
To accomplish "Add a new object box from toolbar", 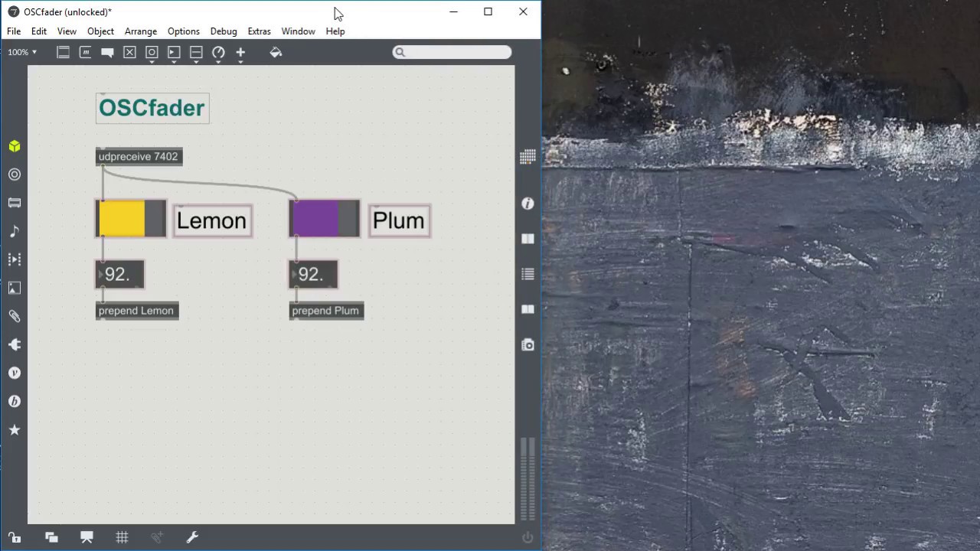I will tap(64, 52).
